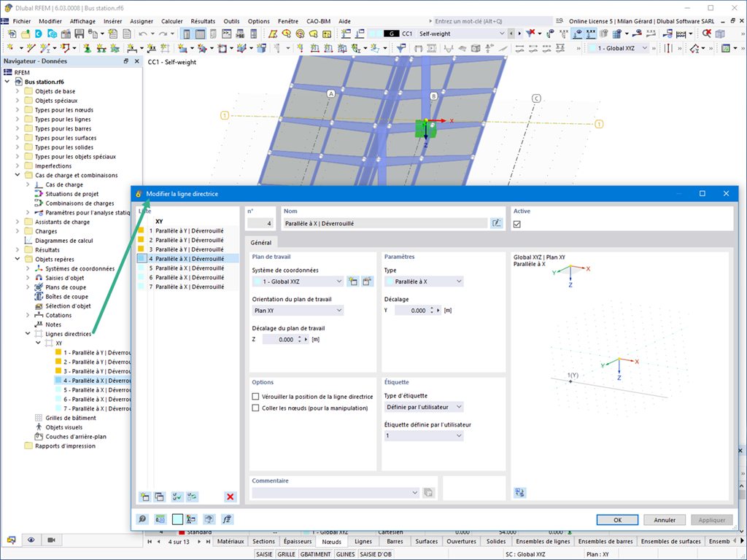747x560 pixels.
Task: Click the invert selection icon below list
Action: (192, 497)
